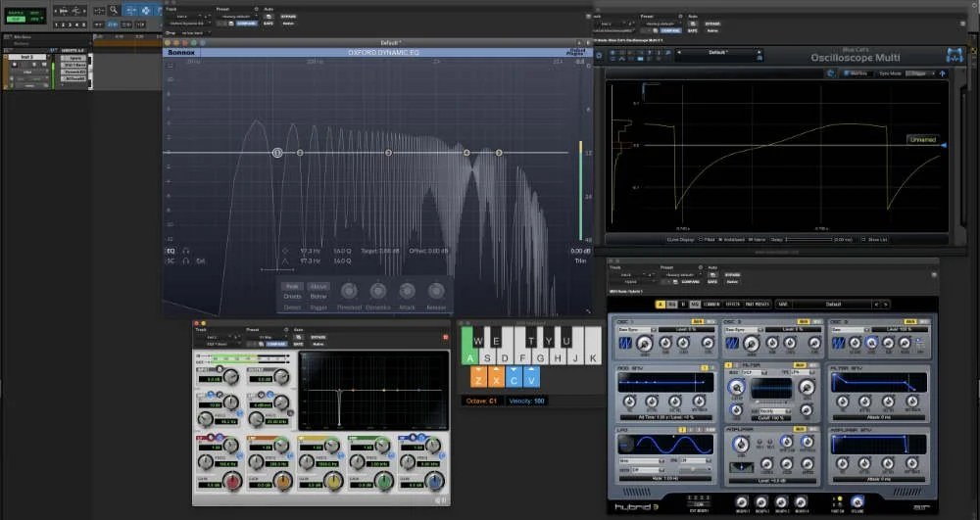Click the red band gain knob in EQ3
This screenshot has height=520, width=980.
(232, 481)
